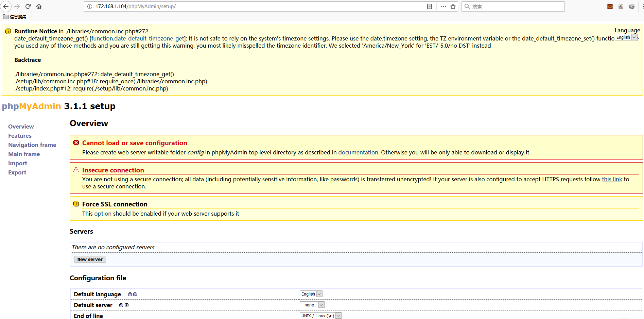Open Overview in the left menu
644x319 pixels.
click(x=21, y=127)
